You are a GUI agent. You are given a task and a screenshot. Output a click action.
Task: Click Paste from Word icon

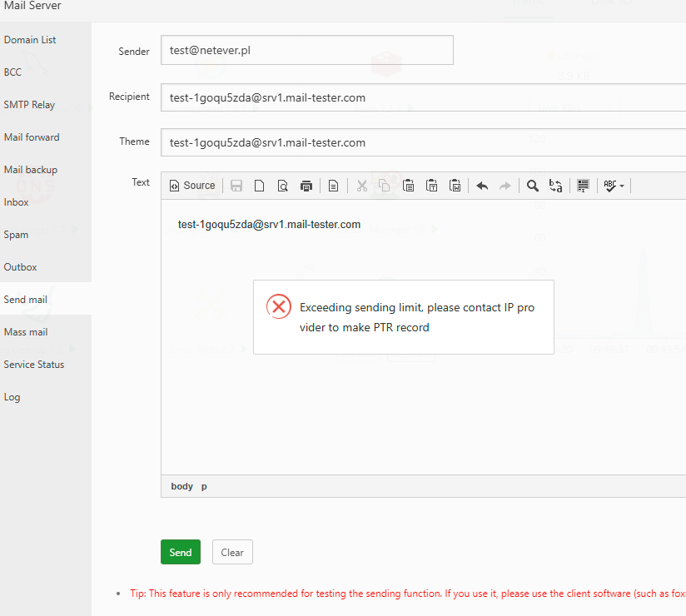[455, 186]
